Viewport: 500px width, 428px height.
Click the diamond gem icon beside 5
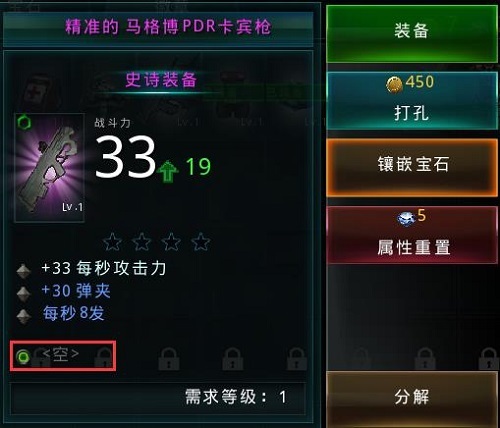(x=406, y=219)
